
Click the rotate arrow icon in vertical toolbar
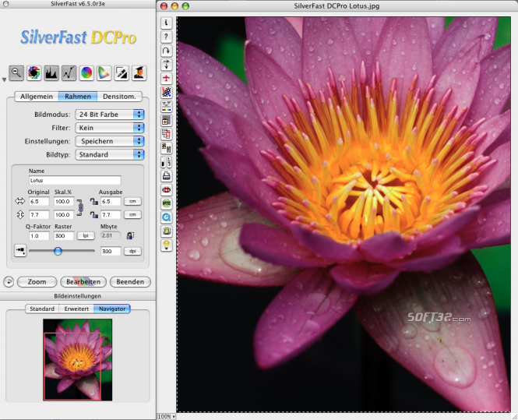pos(167,51)
